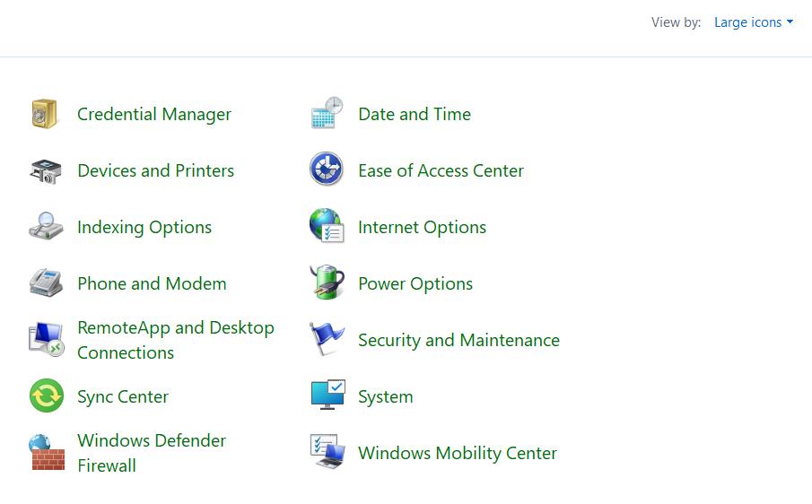The width and height of the screenshot is (812, 504).
Task: Open Internet Options globe icon
Action: point(327,226)
